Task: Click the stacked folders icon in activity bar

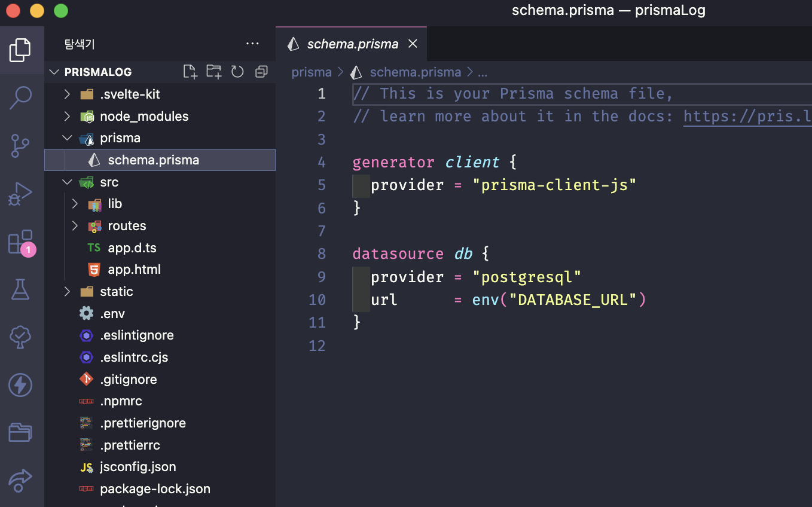Action: tap(20, 432)
